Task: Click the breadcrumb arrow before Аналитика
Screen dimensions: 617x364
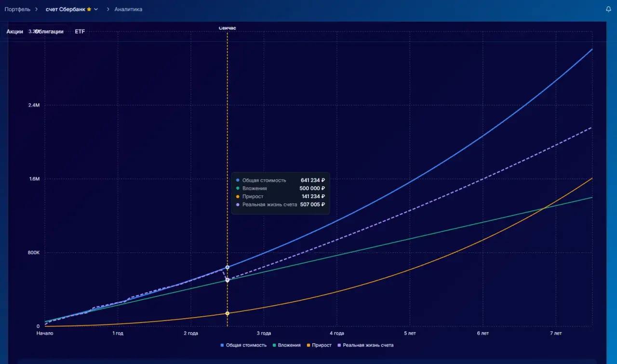Action: pyautogui.click(x=107, y=9)
